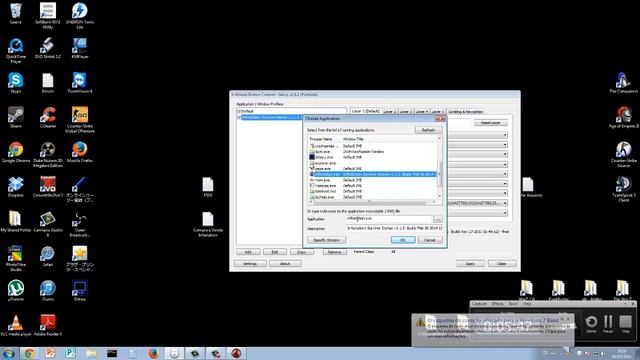Switch to Layer 1 (Default) tab
Image resolution: width=640 pixels, height=360 pixels.
pos(365,111)
